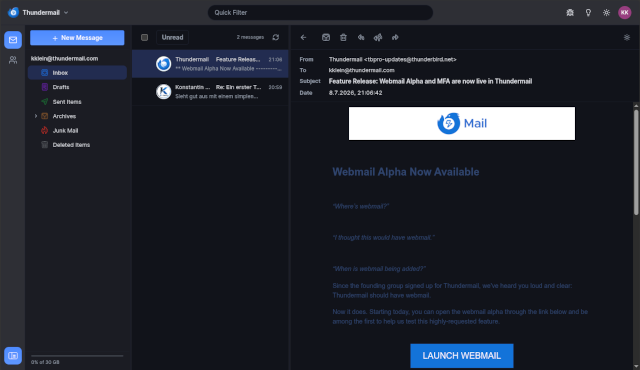Click the Mail banner image in the email

coord(462,124)
